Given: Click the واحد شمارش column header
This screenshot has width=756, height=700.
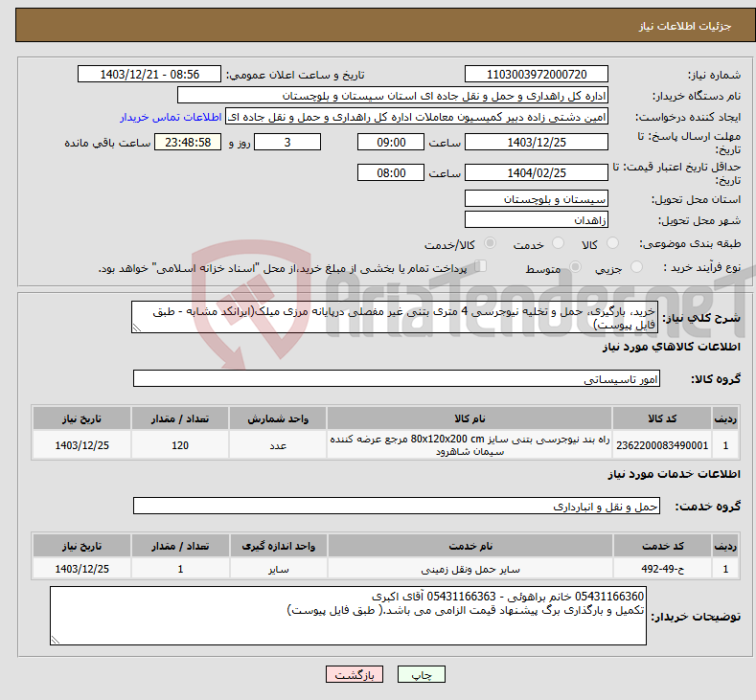Looking at the screenshot, I should 278,418.
